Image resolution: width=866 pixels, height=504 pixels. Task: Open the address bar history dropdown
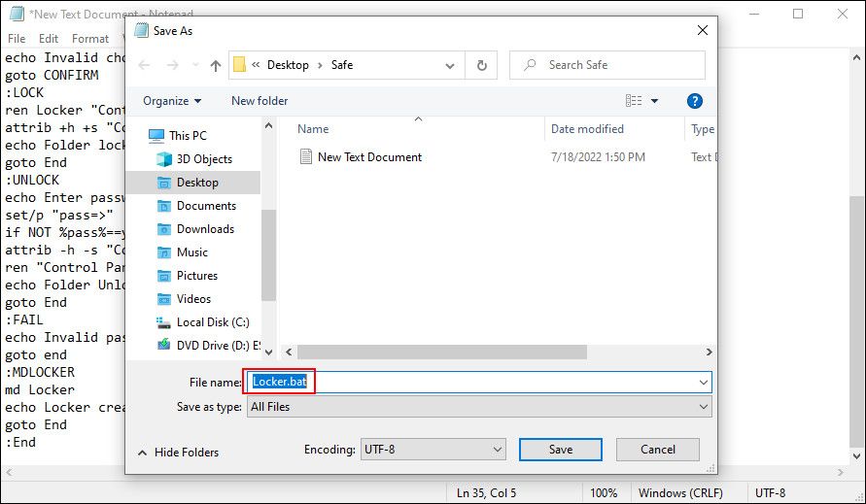(x=450, y=66)
